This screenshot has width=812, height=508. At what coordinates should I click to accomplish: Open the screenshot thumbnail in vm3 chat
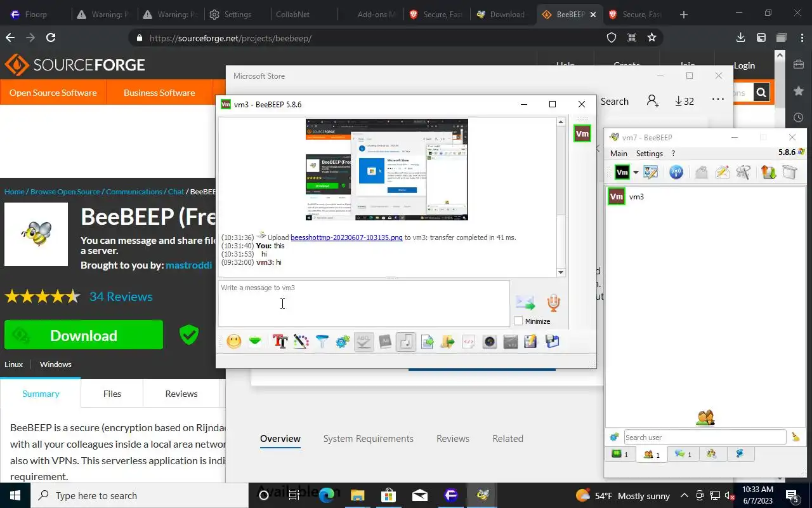coord(387,170)
